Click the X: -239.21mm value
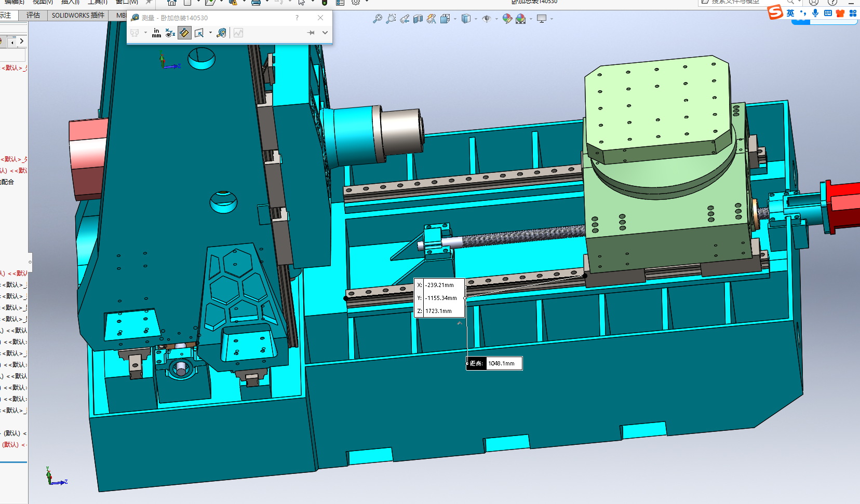This screenshot has height=504, width=860. [440, 285]
